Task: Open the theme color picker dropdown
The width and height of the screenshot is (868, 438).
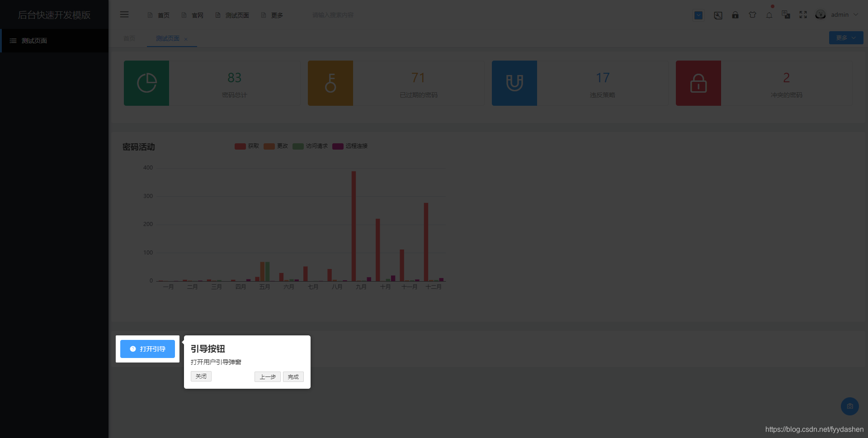Action: (698, 15)
